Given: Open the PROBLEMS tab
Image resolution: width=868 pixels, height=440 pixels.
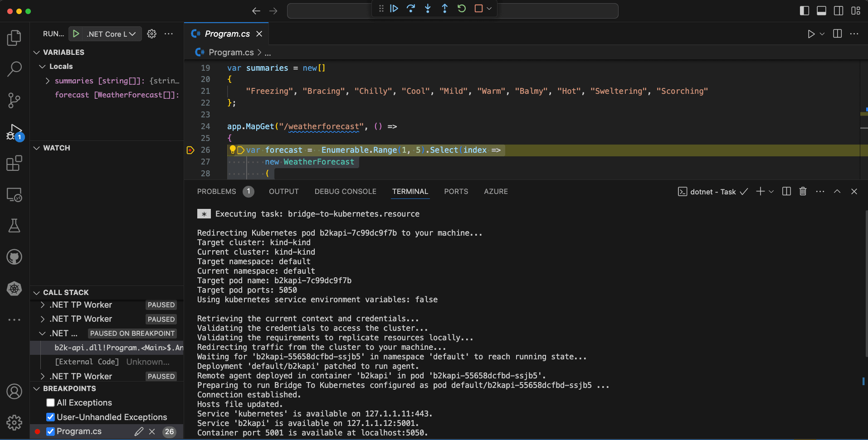Looking at the screenshot, I should tap(216, 191).
